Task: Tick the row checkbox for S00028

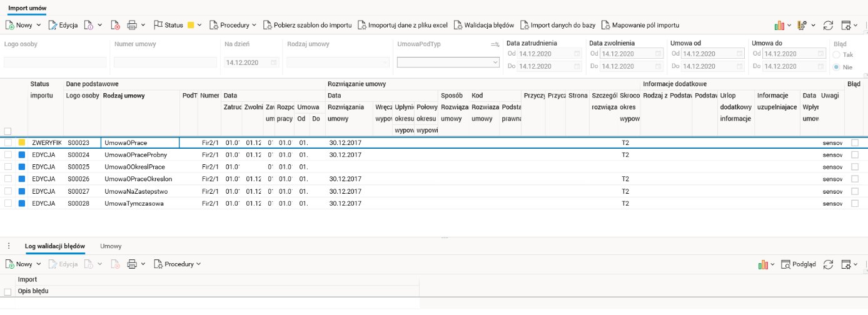Action: (8, 203)
